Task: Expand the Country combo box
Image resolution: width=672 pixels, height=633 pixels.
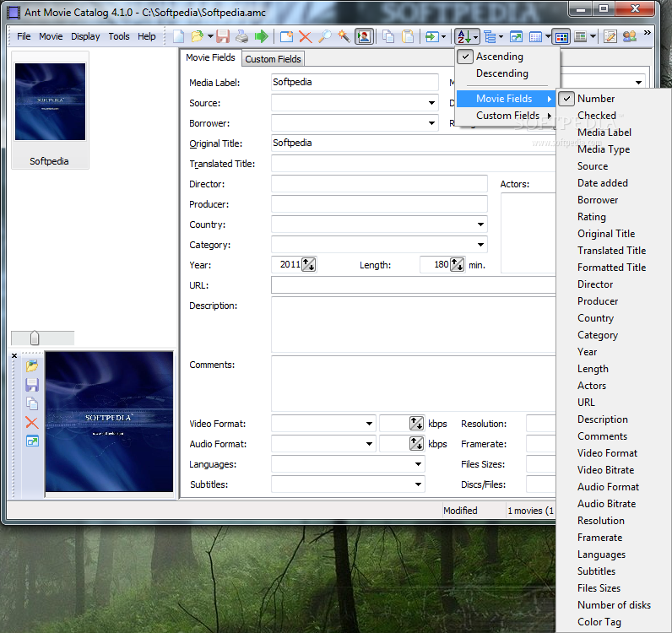Action: (480, 225)
